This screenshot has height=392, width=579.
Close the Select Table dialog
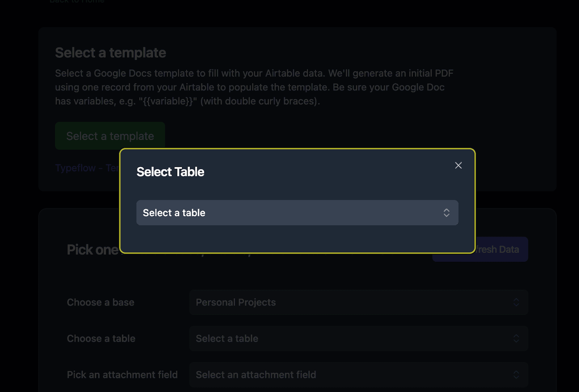[x=458, y=165]
